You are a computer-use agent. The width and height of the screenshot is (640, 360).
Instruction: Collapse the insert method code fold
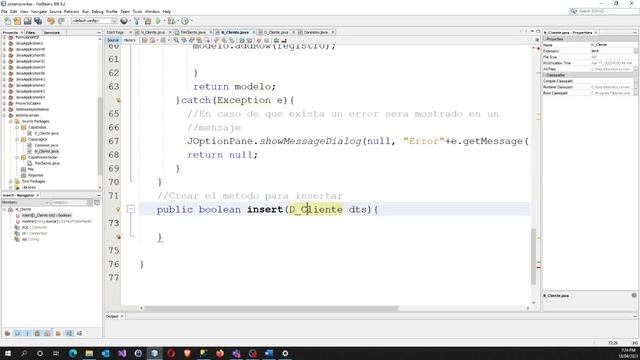131,209
